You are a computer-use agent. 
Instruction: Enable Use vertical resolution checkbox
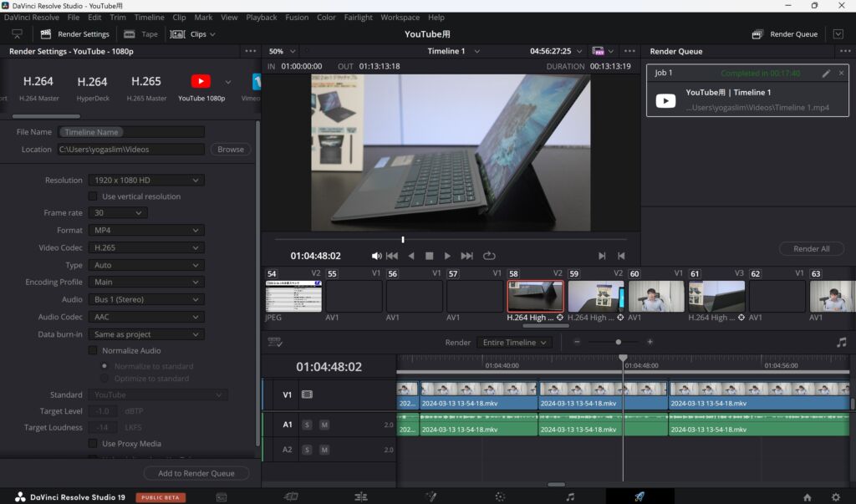point(93,196)
